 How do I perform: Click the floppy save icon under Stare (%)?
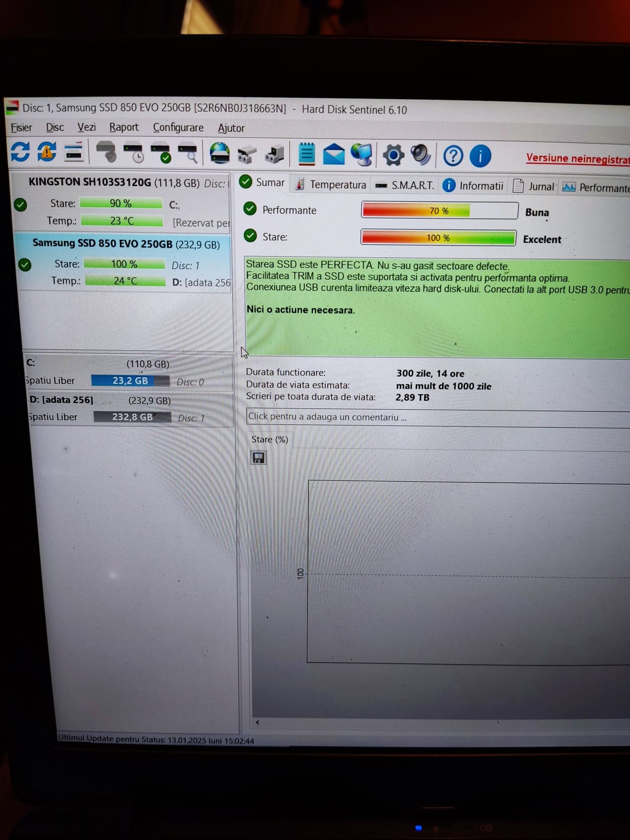(x=259, y=457)
